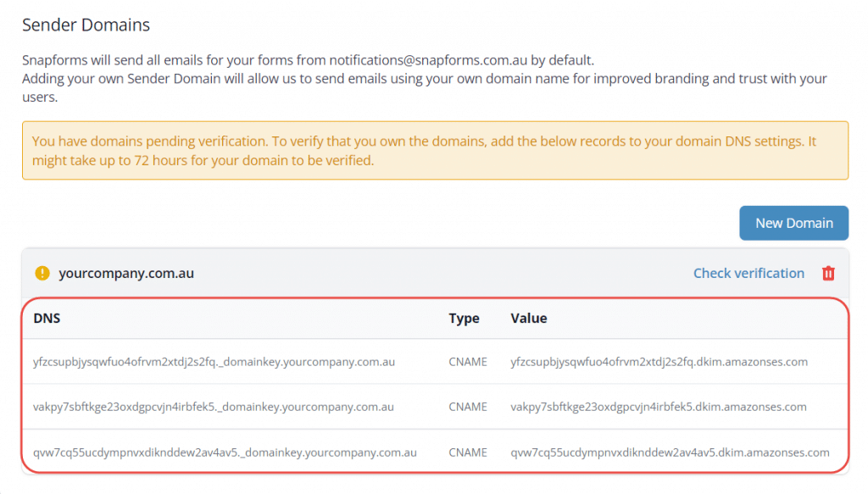Select the DNS name starting with qvw7cq55
Viewport: 868px width, 494px height.
point(225,452)
